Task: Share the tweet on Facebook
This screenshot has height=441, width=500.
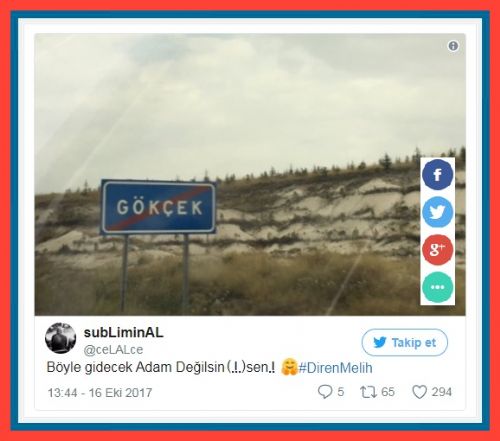Action: [x=438, y=175]
